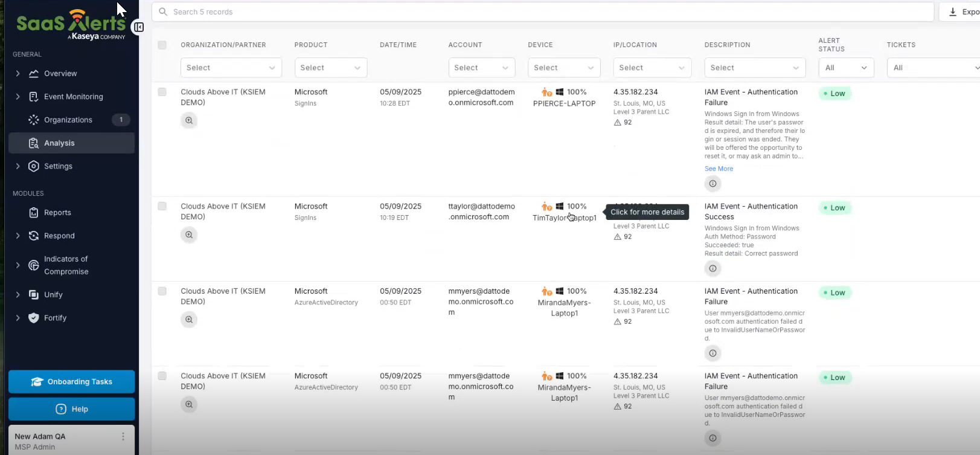The width and height of the screenshot is (980, 455).
Task: Click info icon in first mmyers row description
Action: pos(713,353)
